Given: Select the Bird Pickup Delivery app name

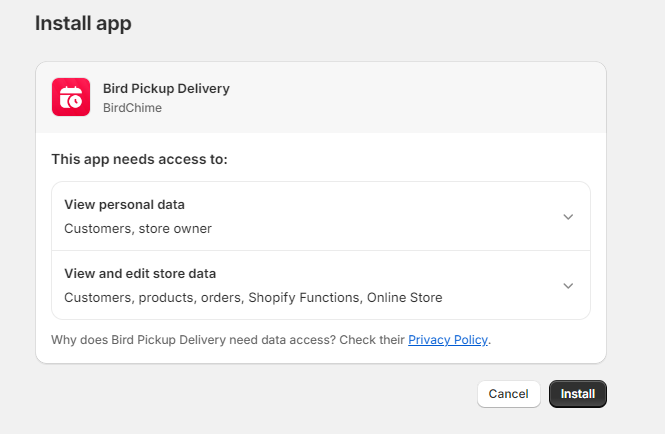Looking at the screenshot, I should (166, 89).
